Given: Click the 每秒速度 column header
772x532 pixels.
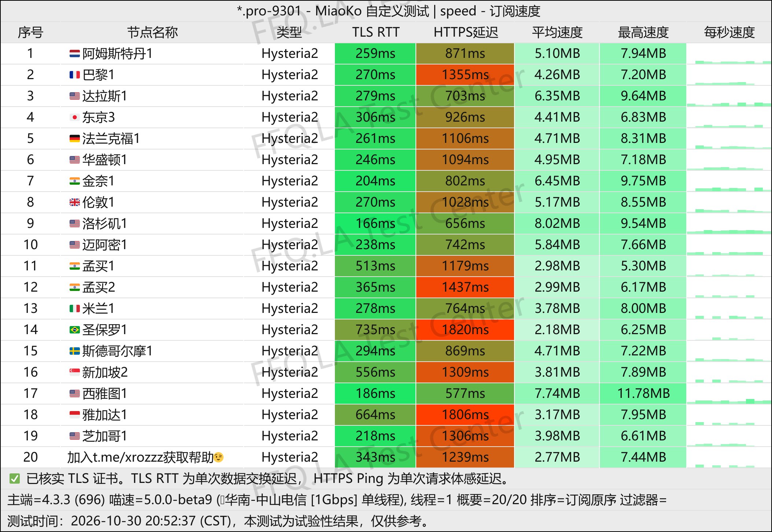Looking at the screenshot, I should click(729, 33).
